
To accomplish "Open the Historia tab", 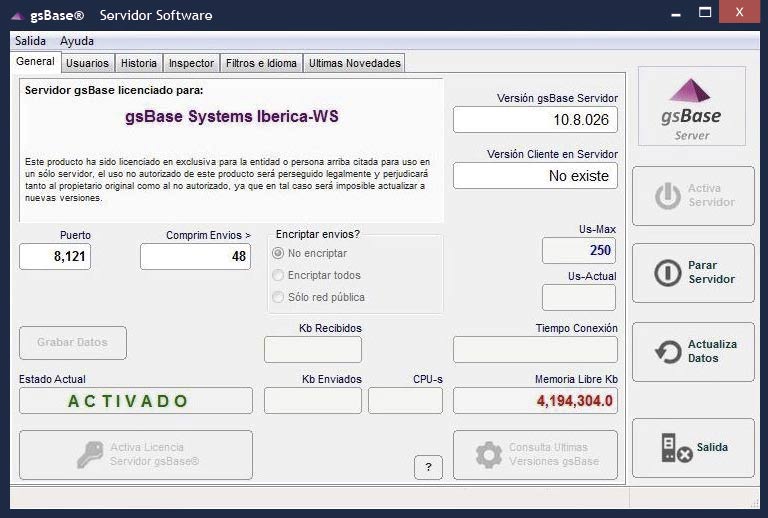I will pos(139,63).
